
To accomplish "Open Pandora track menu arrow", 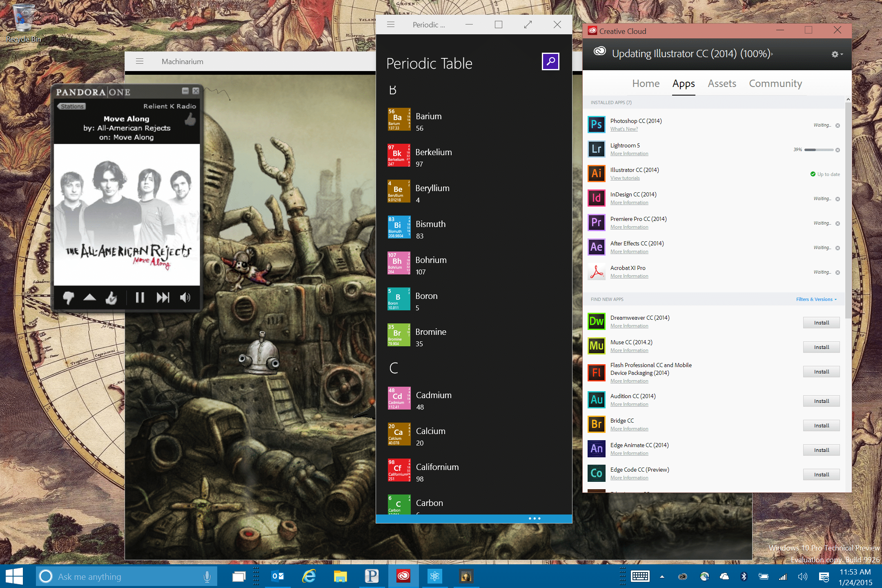I will pyautogui.click(x=90, y=297).
